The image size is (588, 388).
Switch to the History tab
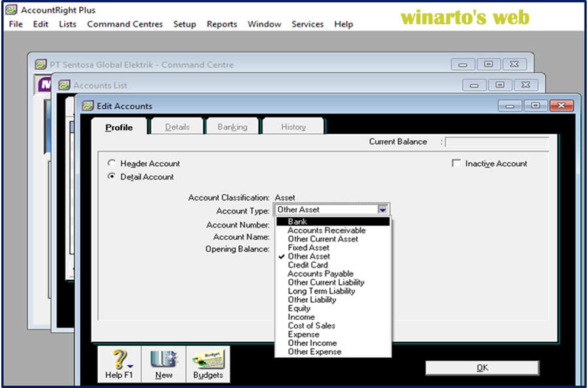click(x=293, y=127)
